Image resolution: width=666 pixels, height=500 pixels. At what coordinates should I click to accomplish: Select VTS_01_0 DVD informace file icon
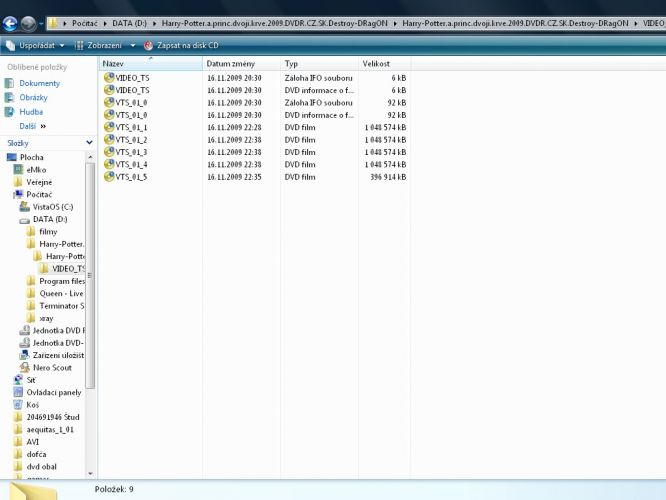(x=109, y=115)
